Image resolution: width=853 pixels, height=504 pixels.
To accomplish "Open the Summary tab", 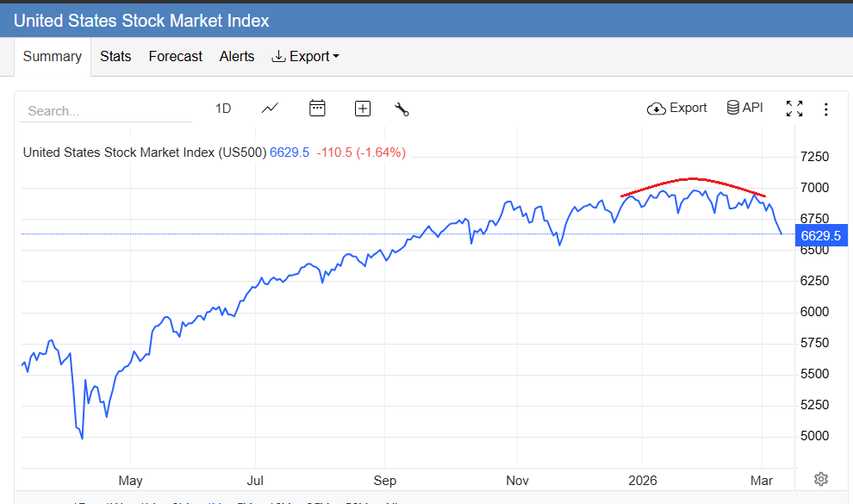I will point(53,57).
